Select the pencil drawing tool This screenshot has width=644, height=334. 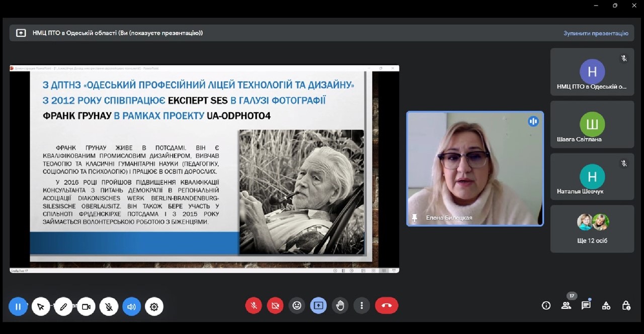pyautogui.click(x=63, y=306)
